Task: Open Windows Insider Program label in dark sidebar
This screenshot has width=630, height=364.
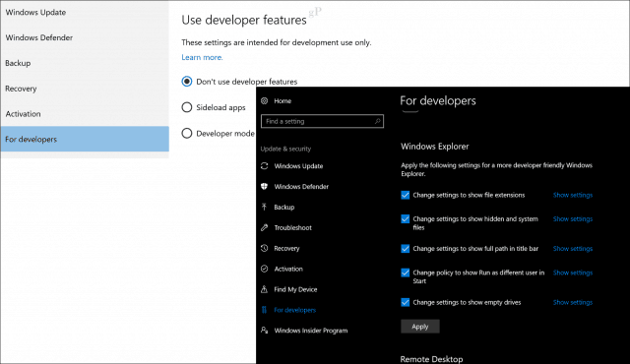Action: (311, 331)
